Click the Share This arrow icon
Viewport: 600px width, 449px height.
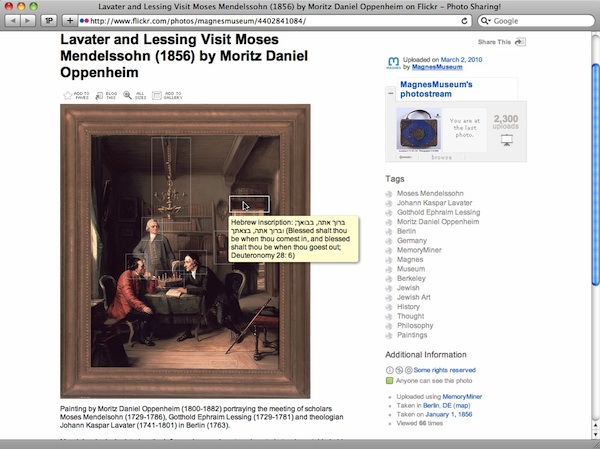(x=520, y=42)
